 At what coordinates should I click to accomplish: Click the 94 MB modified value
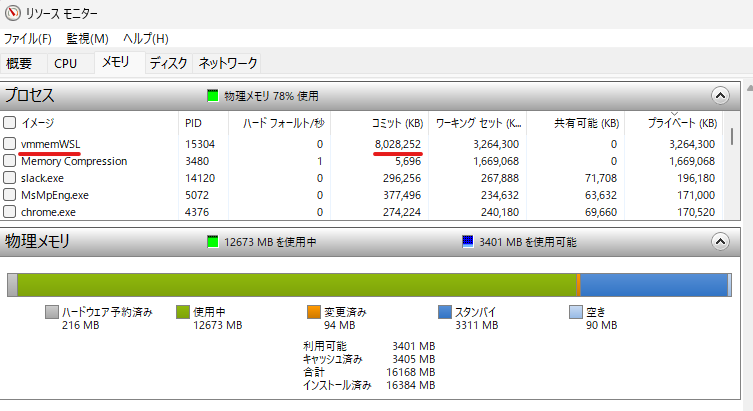(339, 325)
